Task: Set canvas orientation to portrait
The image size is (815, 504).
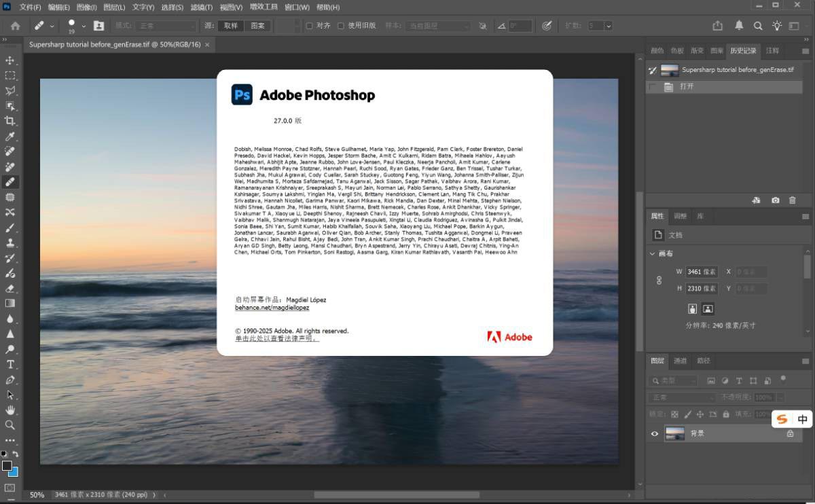Action: click(x=692, y=308)
